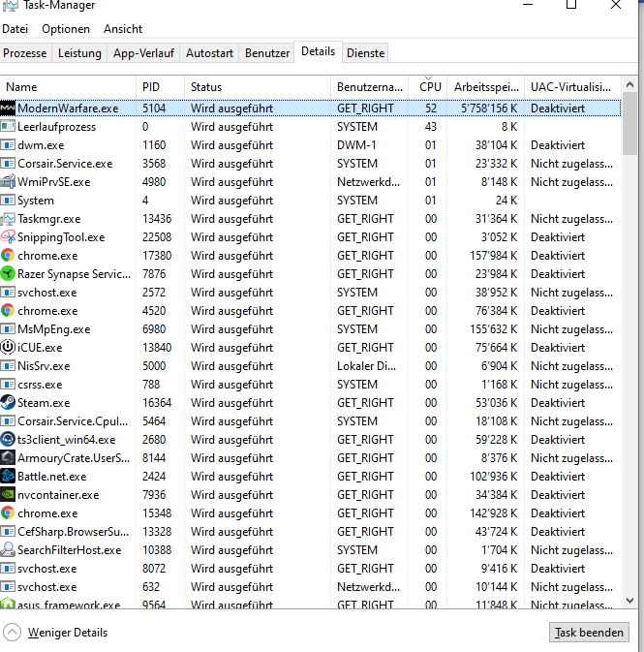Click the CefSharp.BrowserSu... icon
This screenshot has height=652, width=644.
8,532
